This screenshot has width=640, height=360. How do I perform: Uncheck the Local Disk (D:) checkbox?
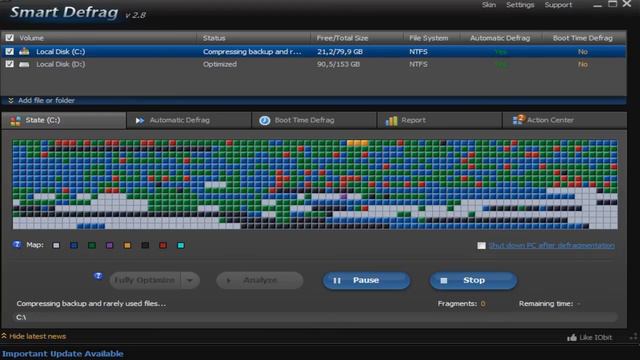[x=9, y=64]
